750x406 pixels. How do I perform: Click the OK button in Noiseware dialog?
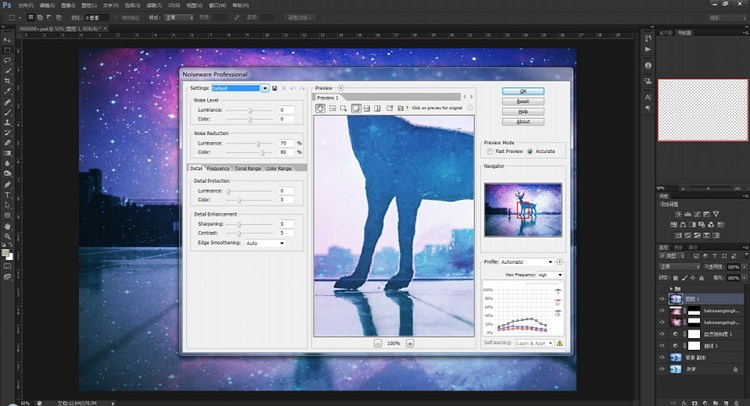pyautogui.click(x=523, y=91)
